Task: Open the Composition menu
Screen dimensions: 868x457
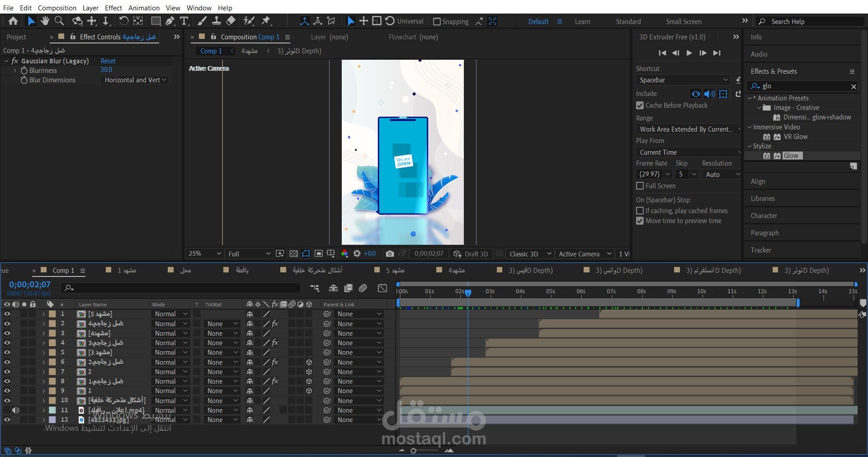Action: [57, 8]
